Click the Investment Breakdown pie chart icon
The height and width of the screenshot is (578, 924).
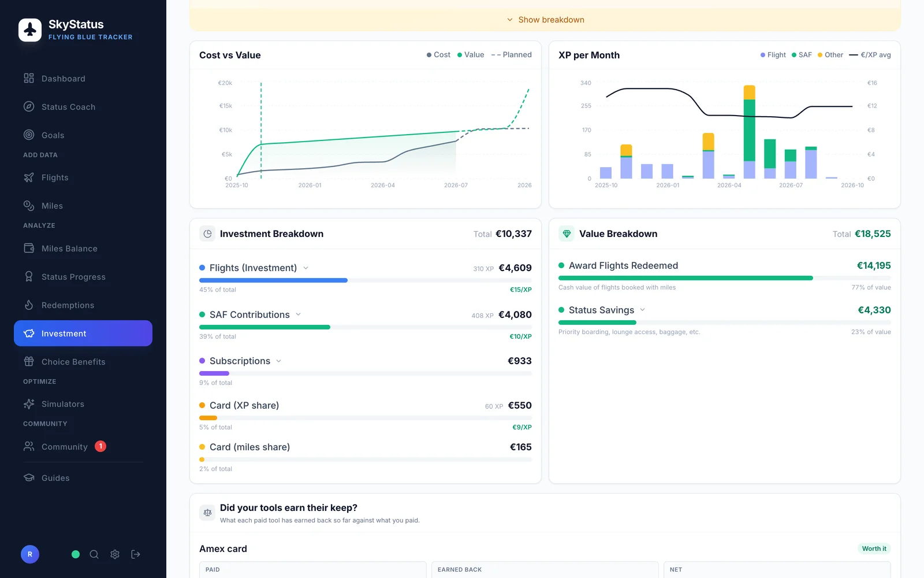(x=207, y=234)
